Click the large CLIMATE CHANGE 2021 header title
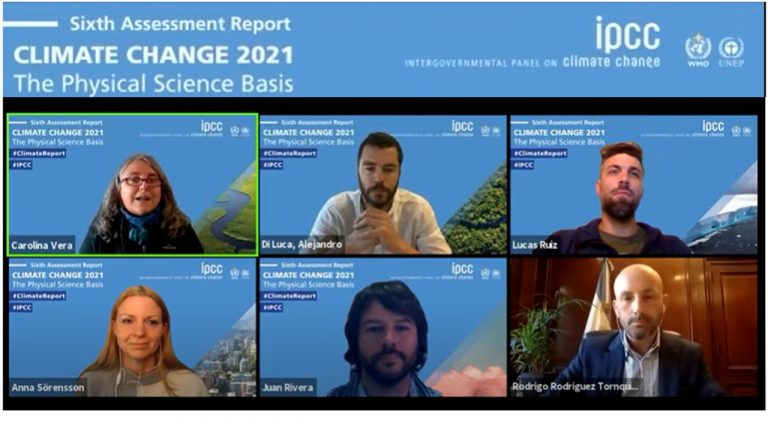Image resolution: width=768 pixels, height=432 pixels. pos(153,55)
